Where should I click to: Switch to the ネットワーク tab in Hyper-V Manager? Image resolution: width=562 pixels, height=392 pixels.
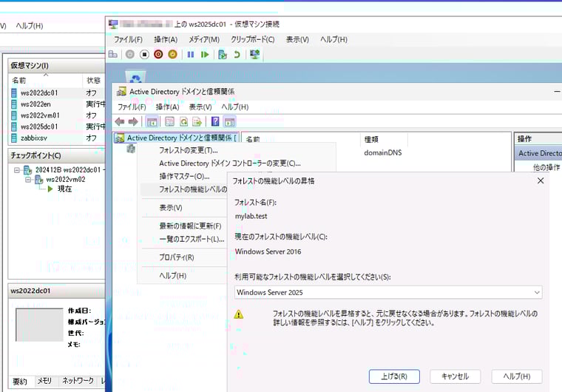(x=78, y=380)
